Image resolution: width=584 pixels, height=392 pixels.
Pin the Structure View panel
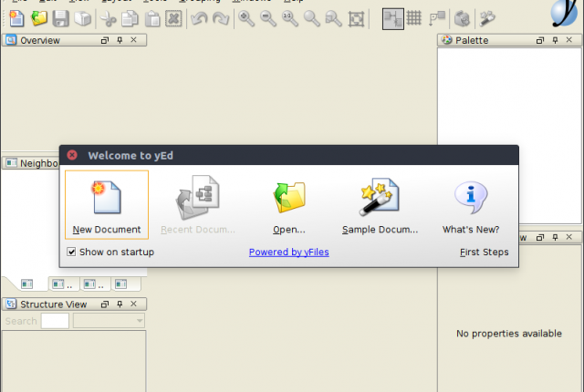[x=120, y=304]
